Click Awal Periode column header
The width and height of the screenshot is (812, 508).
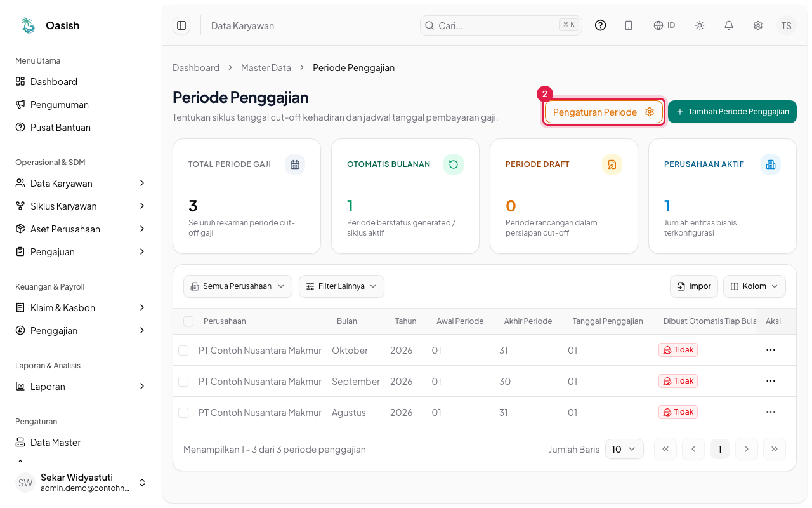(x=460, y=321)
